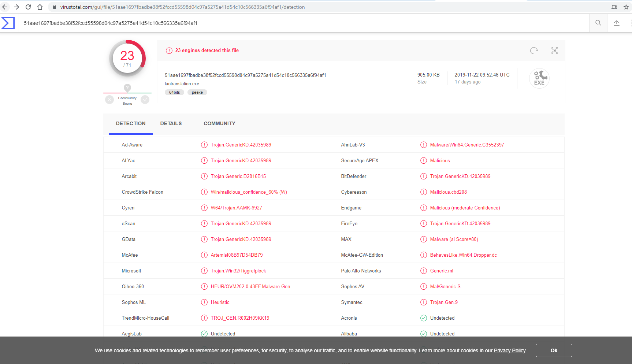
Task: Click the VirusTotal logo icon
Action: (x=8, y=23)
